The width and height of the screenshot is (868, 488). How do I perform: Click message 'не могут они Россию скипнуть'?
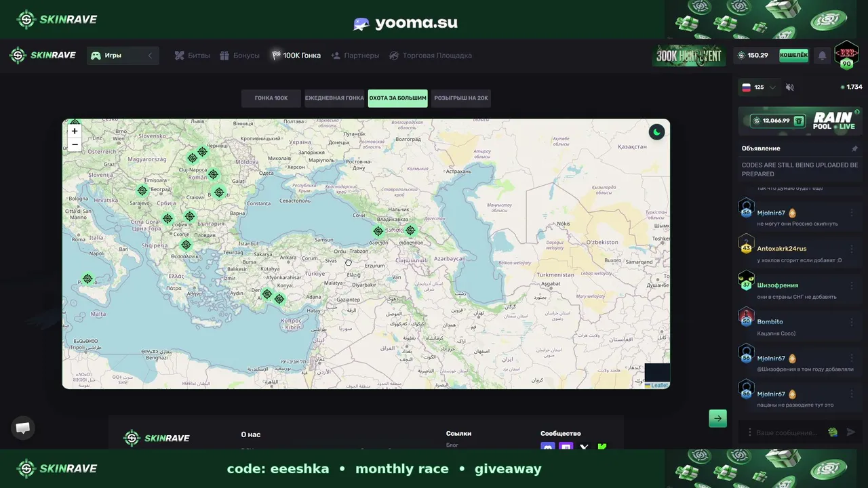click(x=797, y=224)
